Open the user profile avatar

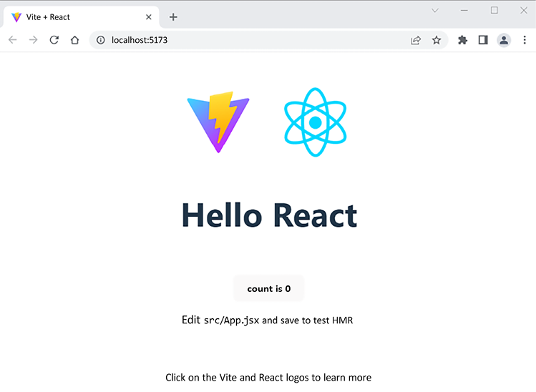coord(504,40)
